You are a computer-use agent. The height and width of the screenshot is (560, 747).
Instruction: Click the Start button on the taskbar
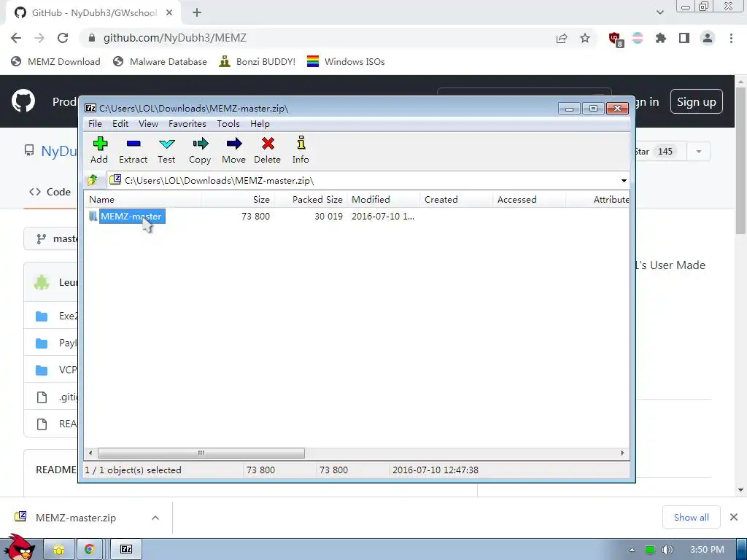click(20, 548)
